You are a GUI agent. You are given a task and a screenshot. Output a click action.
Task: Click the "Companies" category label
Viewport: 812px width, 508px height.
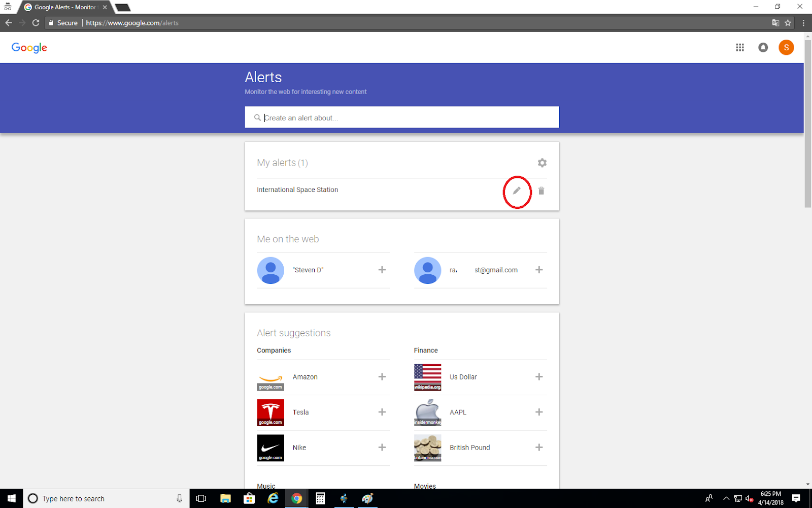click(274, 350)
